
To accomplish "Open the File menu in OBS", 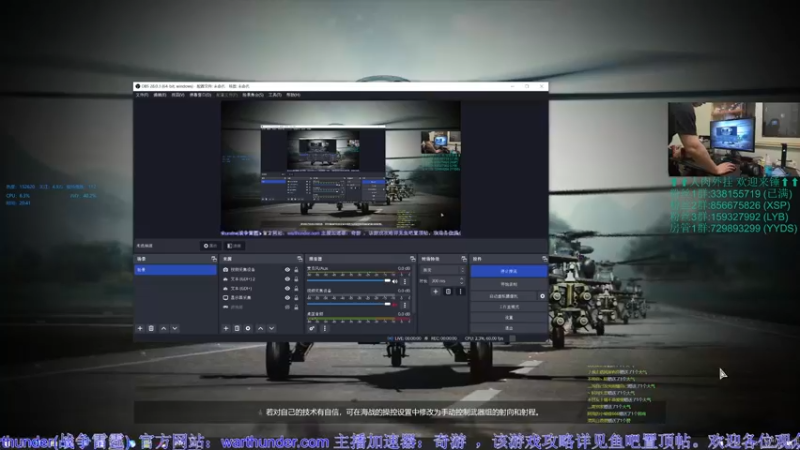I will [142, 95].
